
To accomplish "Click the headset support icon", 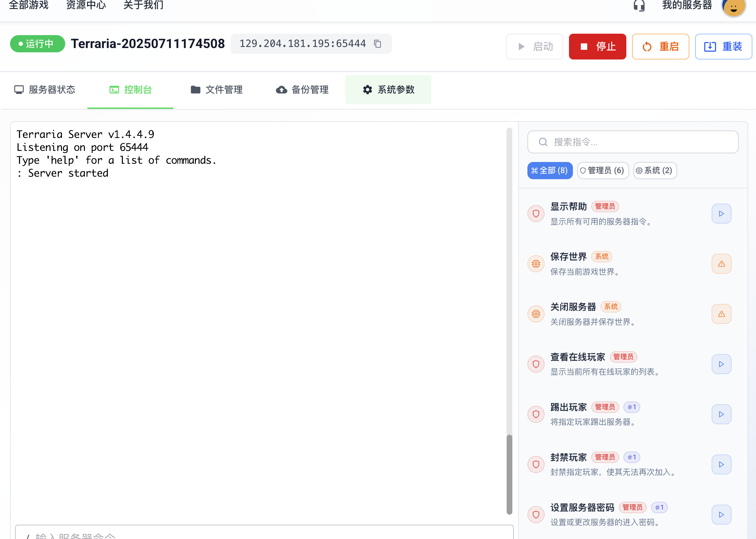I will point(639,5).
